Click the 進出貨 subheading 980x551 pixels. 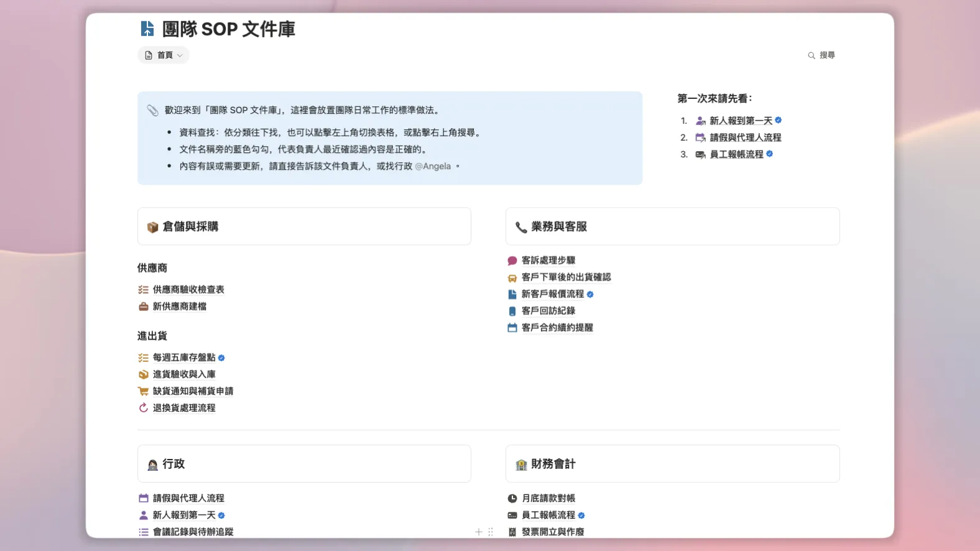tap(152, 336)
